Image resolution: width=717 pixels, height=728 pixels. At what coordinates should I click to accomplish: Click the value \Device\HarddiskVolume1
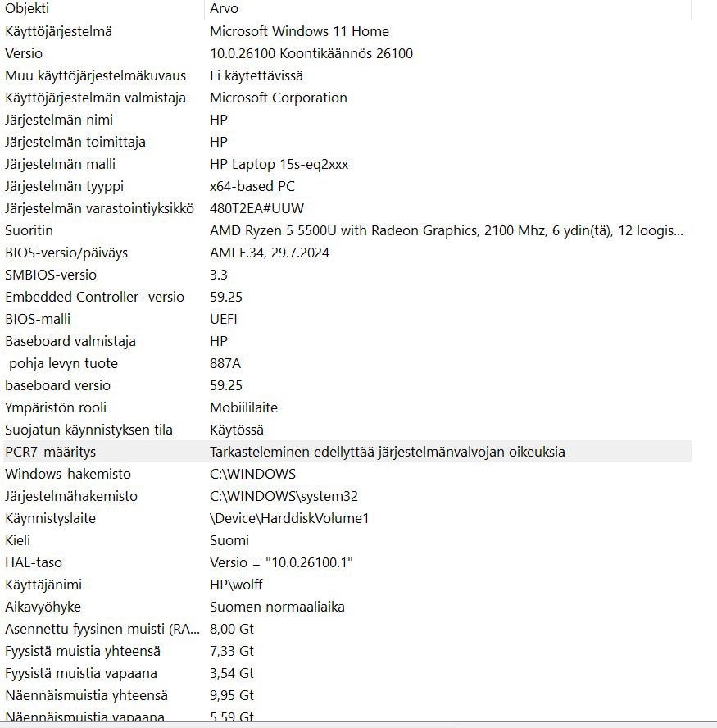289,518
